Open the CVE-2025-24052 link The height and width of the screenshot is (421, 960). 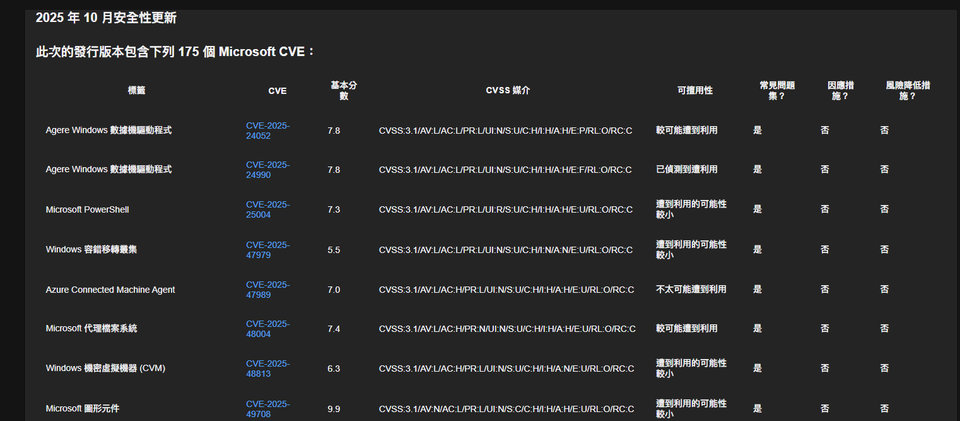click(x=267, y=130)
